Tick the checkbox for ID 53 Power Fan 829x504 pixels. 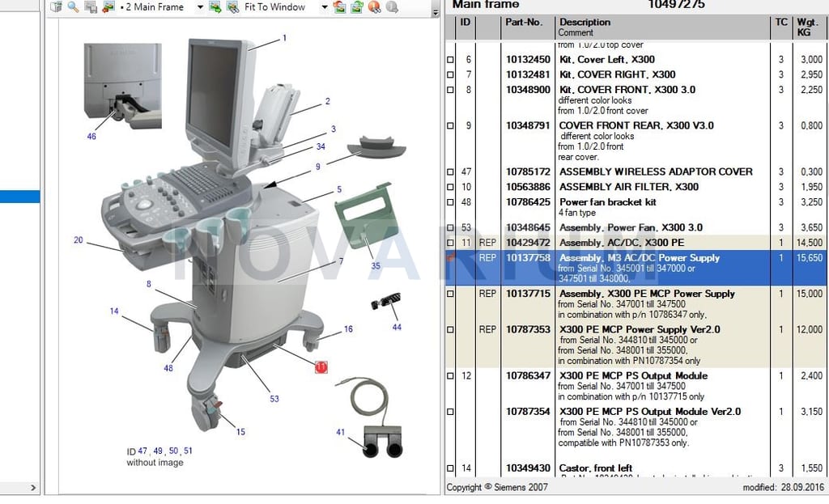(x=450, y=227)
